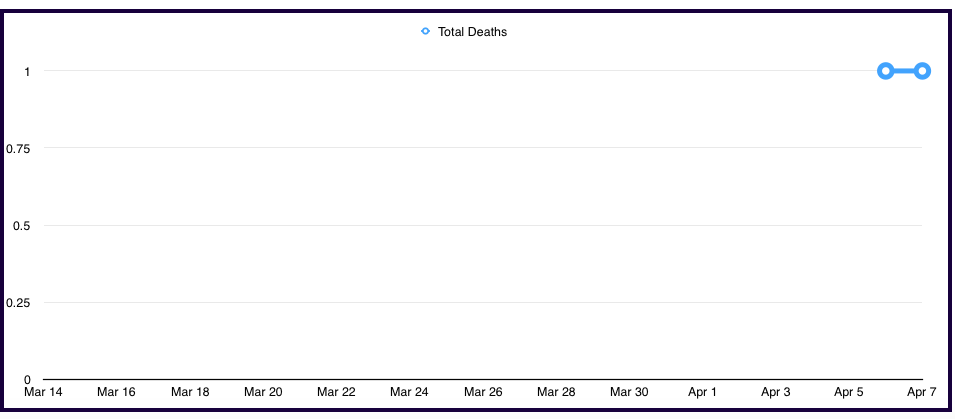Click the Mar 20 x-axis label
Screen dimensions: 955x419
tap(263, 392)
